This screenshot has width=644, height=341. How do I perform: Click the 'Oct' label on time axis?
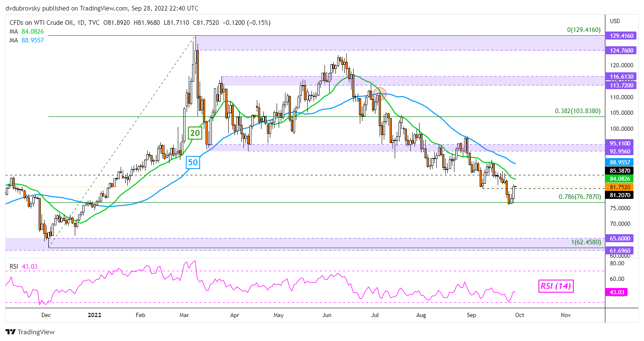(x=520, y=315)
